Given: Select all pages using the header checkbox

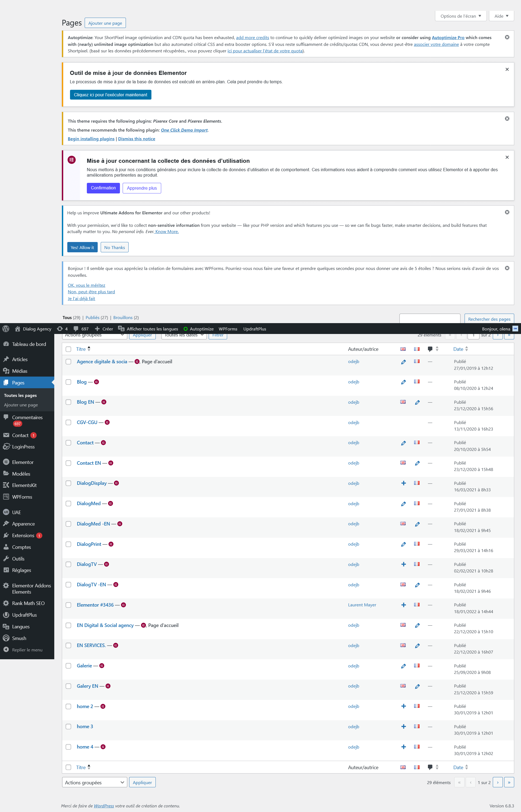Looking at the screenshot, I should pos(68,349).
